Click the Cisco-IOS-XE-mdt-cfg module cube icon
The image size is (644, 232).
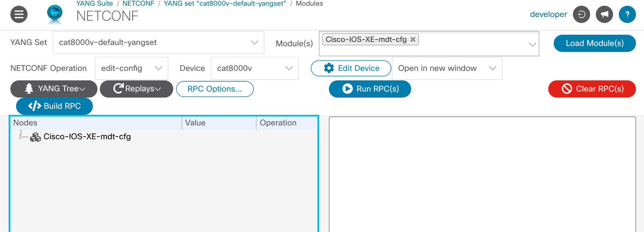click(36, 137)
